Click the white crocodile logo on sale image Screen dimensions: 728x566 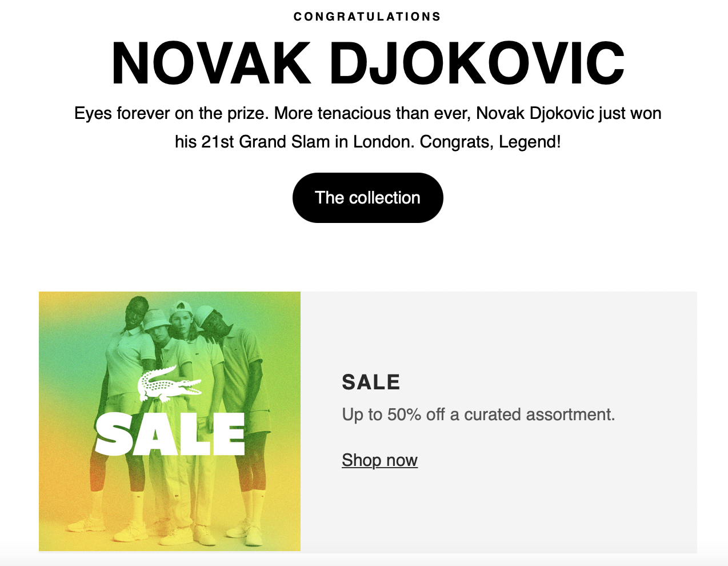(170, 385)
